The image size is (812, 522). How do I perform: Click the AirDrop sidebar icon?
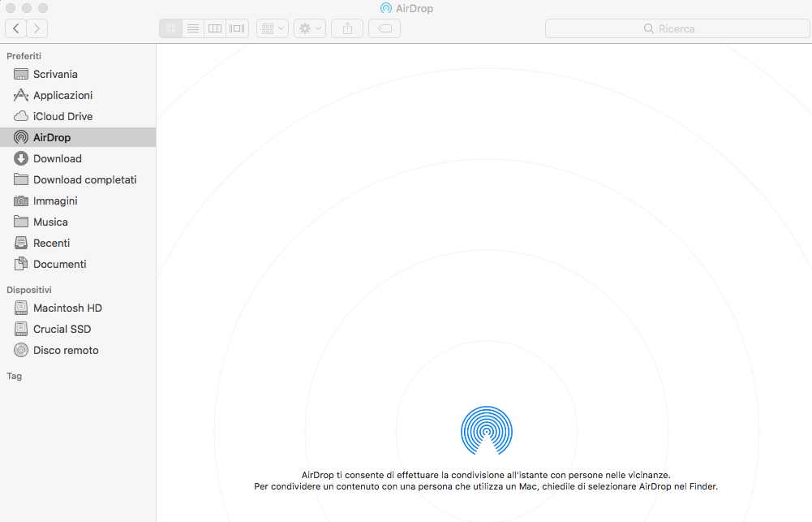click(x=21, y=137)
